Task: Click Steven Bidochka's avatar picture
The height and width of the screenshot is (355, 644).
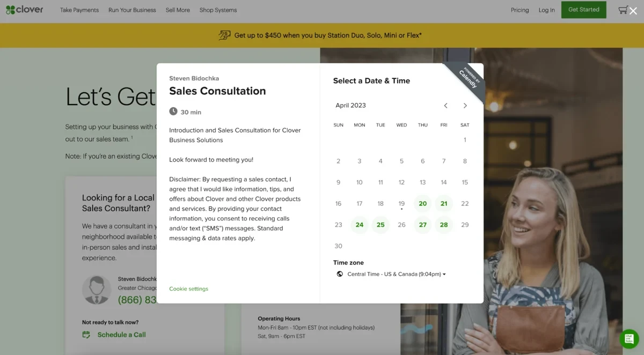Action: pos(97,290)
